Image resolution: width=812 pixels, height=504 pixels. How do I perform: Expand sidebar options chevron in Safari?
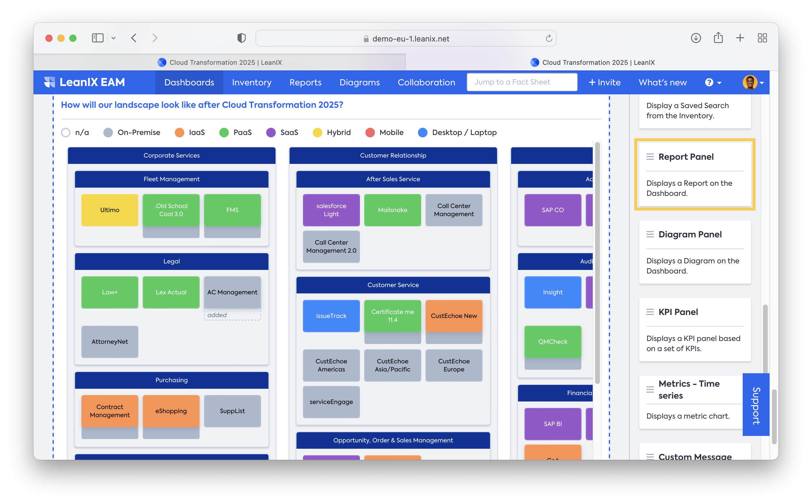[x=114, y=38]
